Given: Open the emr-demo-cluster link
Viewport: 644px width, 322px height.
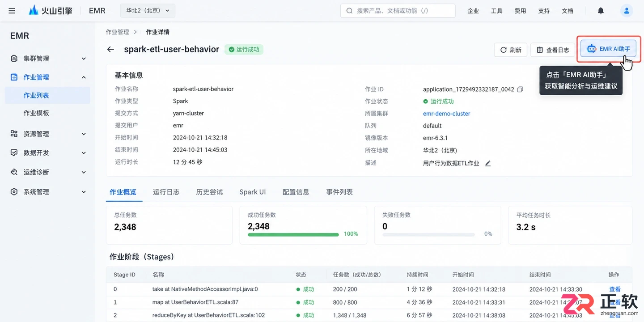Looking at the screenshot, I should (x=447, y=114).
